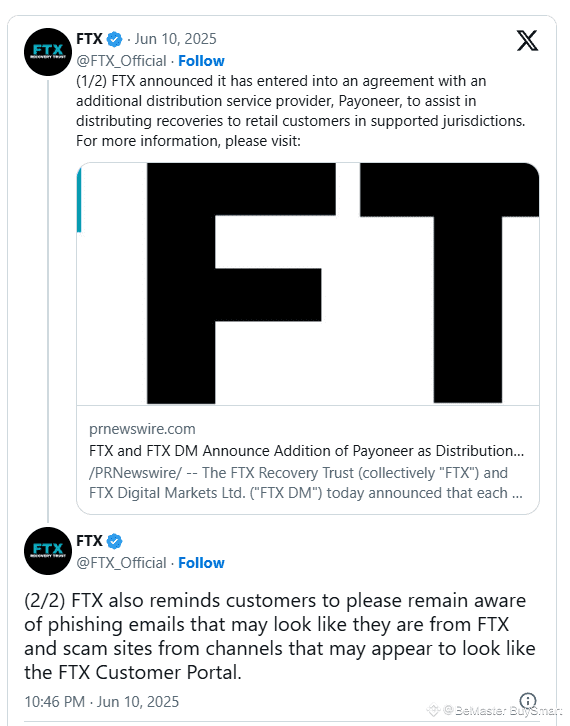Open the Payoneer Distribution article headline
Image resolution: width=570 pixels, height=726 pixels.
306,451
